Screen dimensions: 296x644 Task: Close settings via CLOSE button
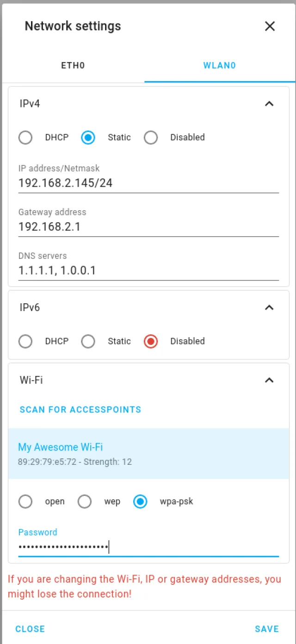30,629
